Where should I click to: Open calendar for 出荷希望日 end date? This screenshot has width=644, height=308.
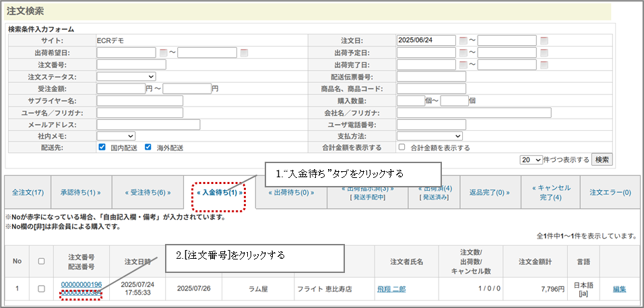click(244, 53)
